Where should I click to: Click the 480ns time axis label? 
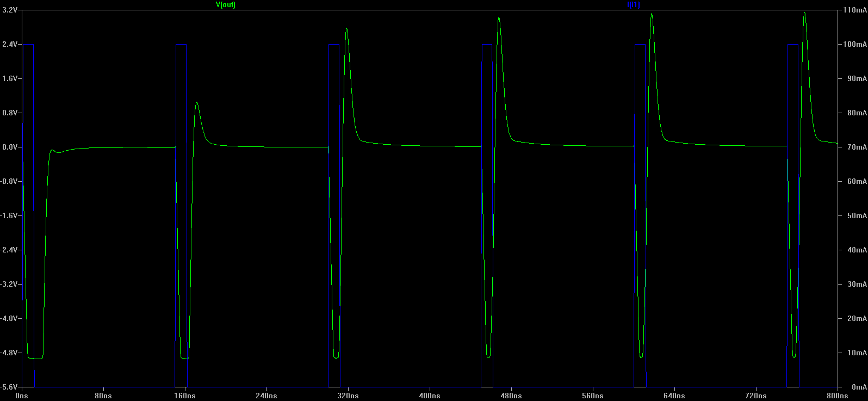511,396
